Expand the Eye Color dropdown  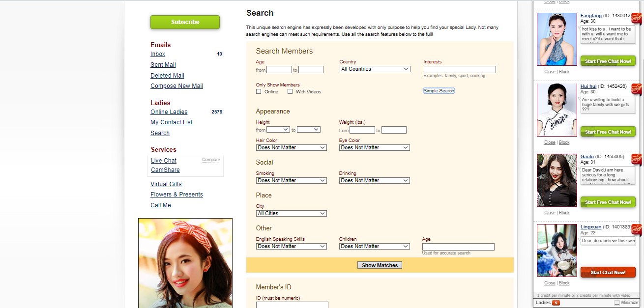(x=374, y=147)
